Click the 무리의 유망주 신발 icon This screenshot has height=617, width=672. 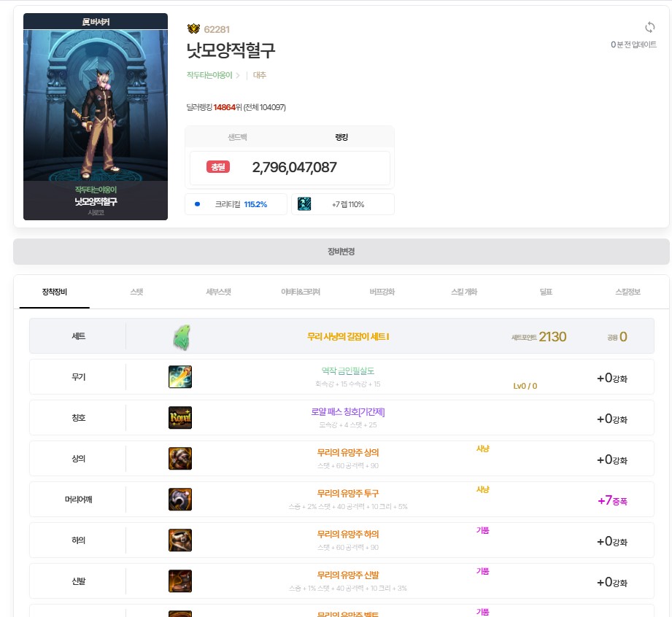(180, 581)
